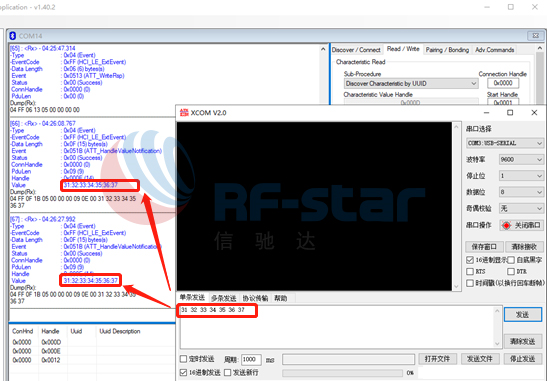Enable the RTS checkbox
This screenshot has height=381, width=547.
coord(470,271)
